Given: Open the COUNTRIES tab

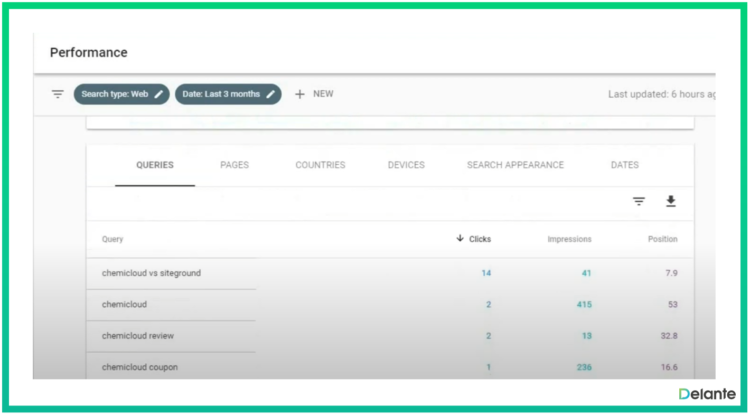Looking at the screenshot, I should tap(320, 165).
